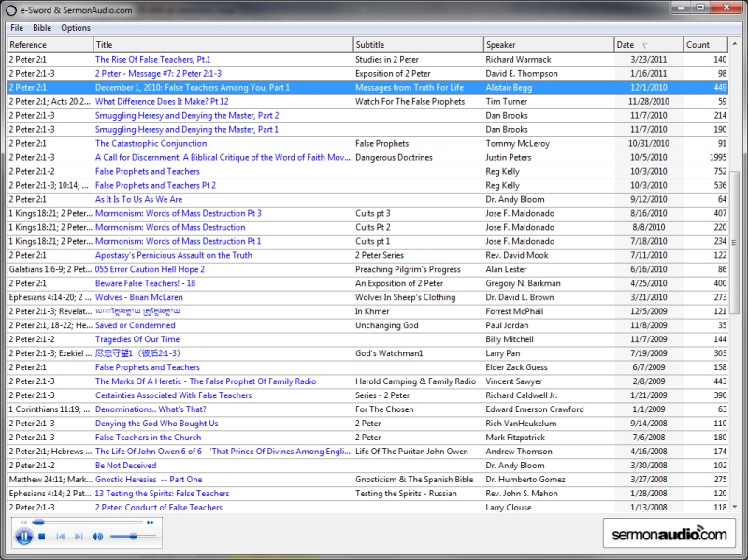This screenshot has width=748, height=560.
Task: Click speaker 'Edward Emerson Crawford'
Action: click(x=535, y=409)
